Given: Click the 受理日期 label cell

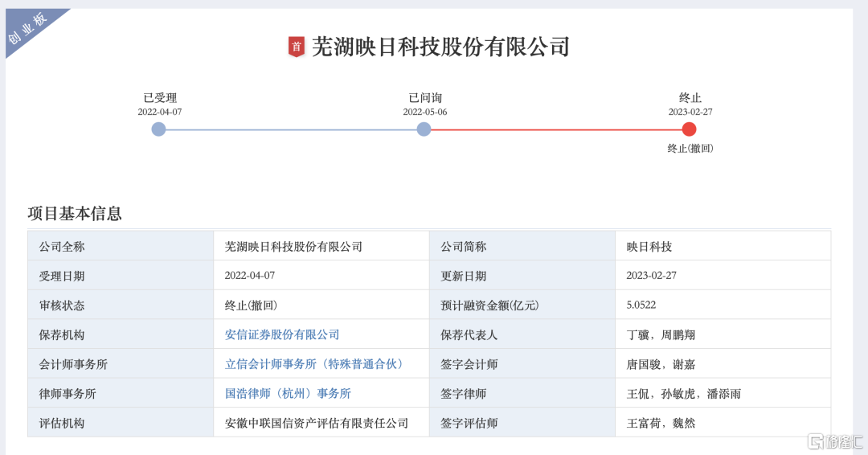Looking at the screenshot, I should click(121, 276).
